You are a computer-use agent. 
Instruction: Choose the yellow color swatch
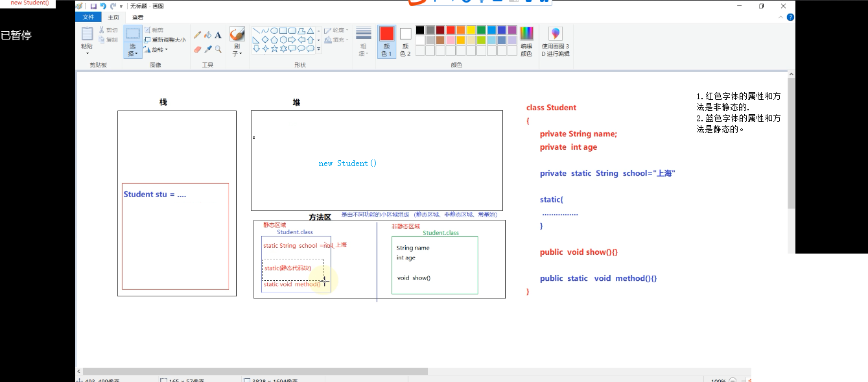(x=471, y=30)
